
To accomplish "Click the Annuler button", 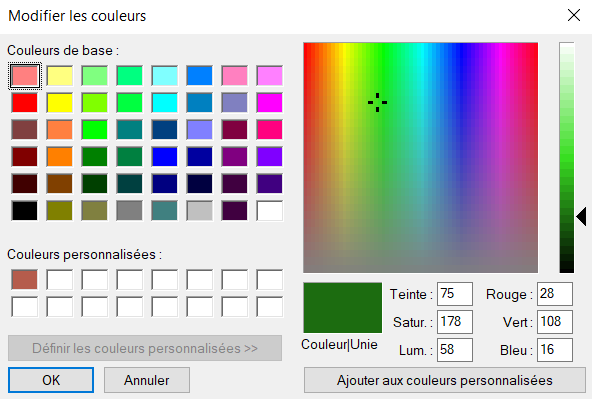I will click(x=147, y=380).
